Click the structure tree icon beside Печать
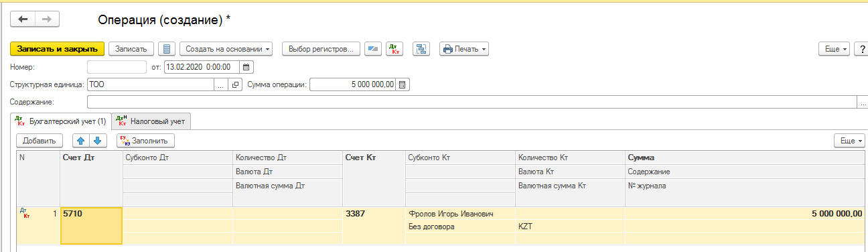The image size is (868, 252). tap(421, 49)
